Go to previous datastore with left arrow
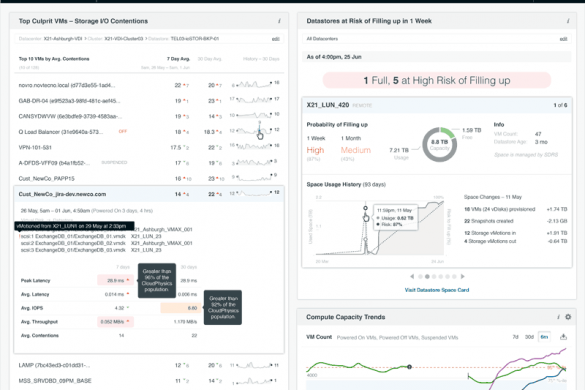 (x=412, y=277)
